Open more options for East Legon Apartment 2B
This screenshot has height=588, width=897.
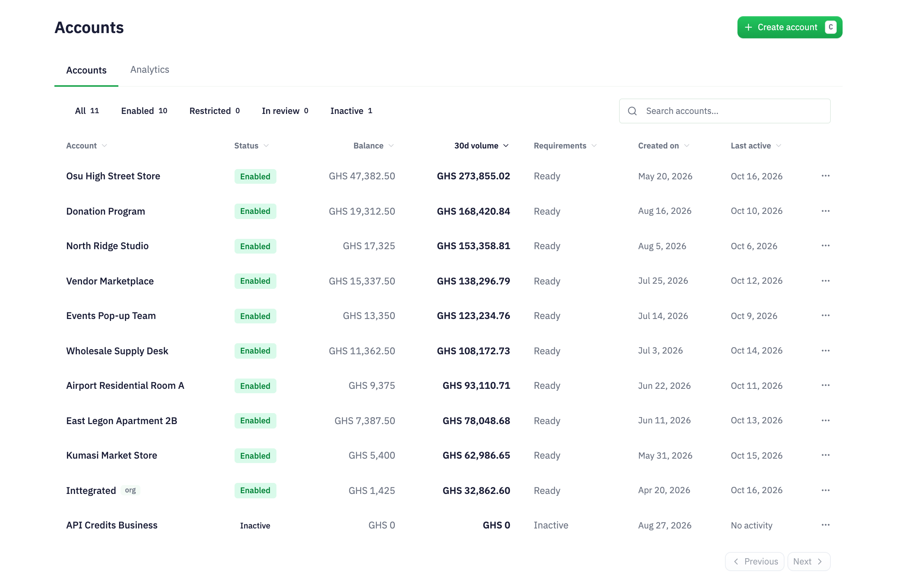[x=825, y=420]
